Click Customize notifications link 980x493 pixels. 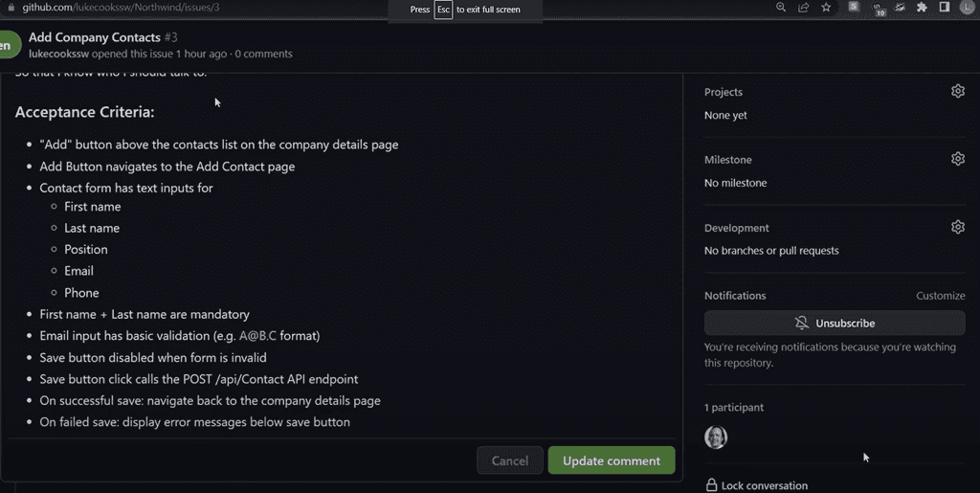940,296
